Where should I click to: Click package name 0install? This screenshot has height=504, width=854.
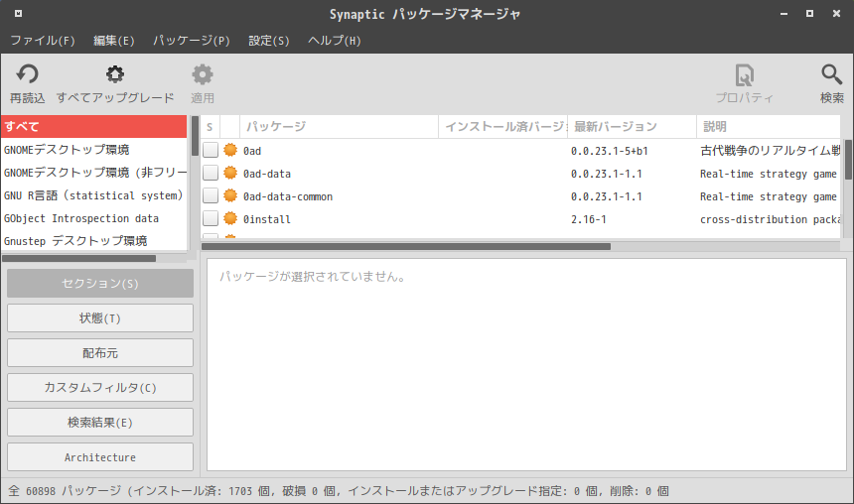[267, 219]
